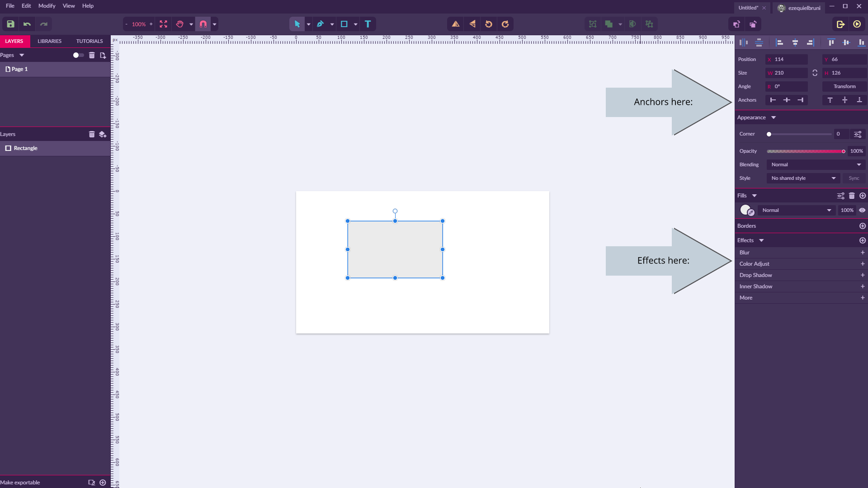Click the boolean combine shapes icon

point(609,24)
